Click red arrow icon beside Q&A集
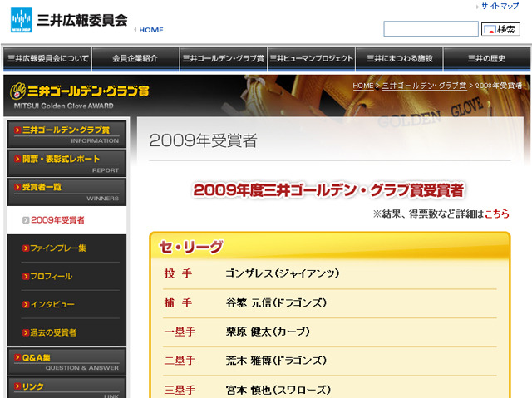 pos(17,357)
